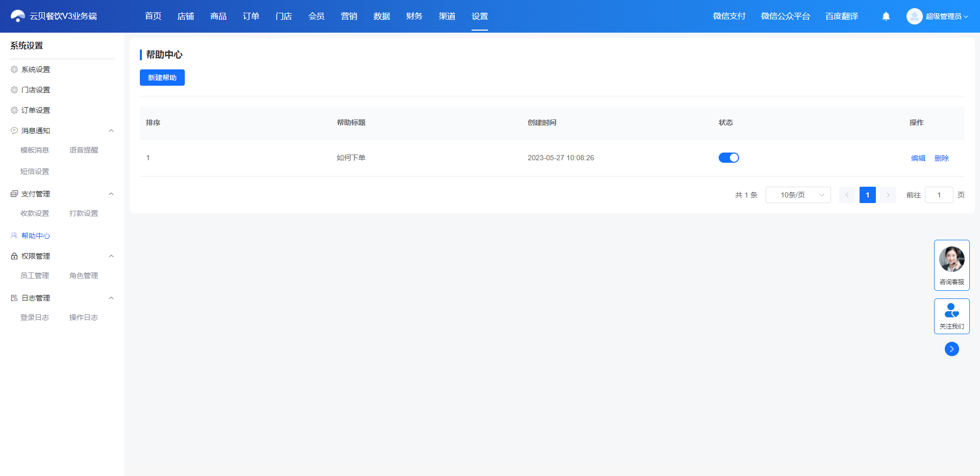Collapse the 支付管理 sidebar group
The height and width of the screenshot is (476, 980).
pyautogui.click(x=111, y=194)
